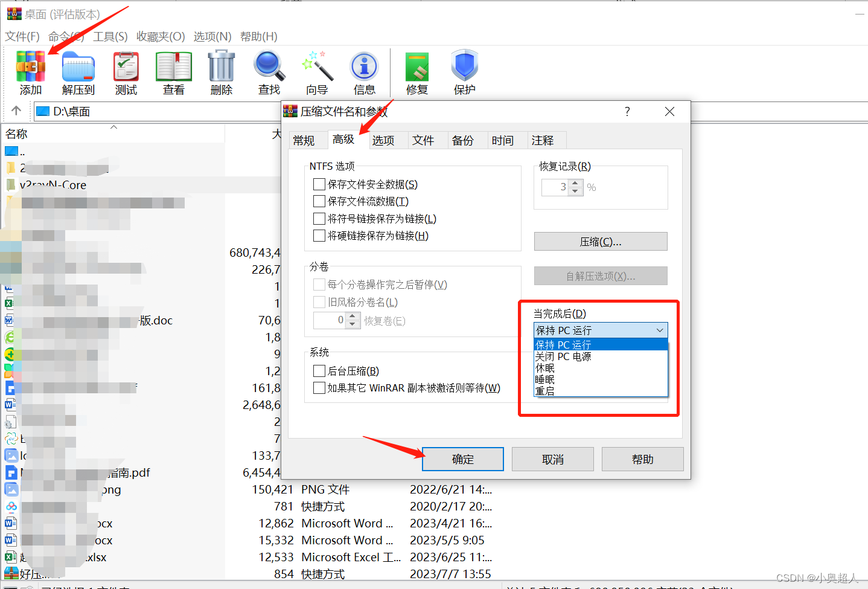Increase the 恢复记录 percentage stepper
Screen dimensions: 868x589
coord(575,183)
